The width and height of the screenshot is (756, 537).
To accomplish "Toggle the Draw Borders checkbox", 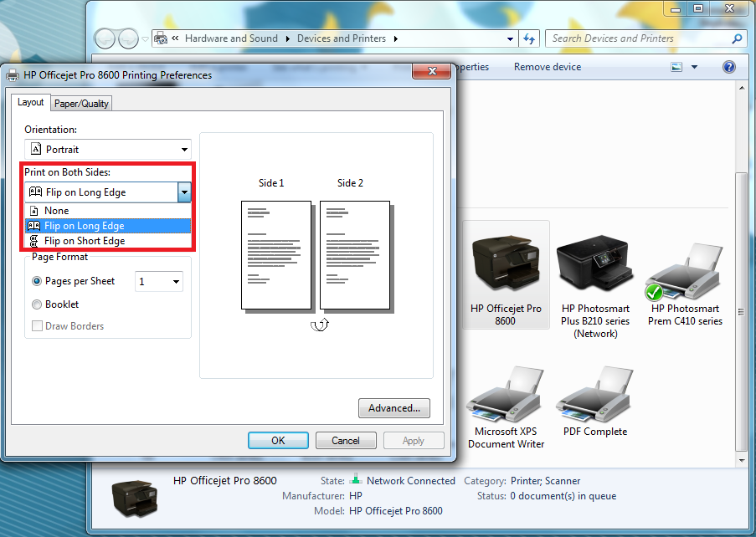I will (x=37, y=326).
